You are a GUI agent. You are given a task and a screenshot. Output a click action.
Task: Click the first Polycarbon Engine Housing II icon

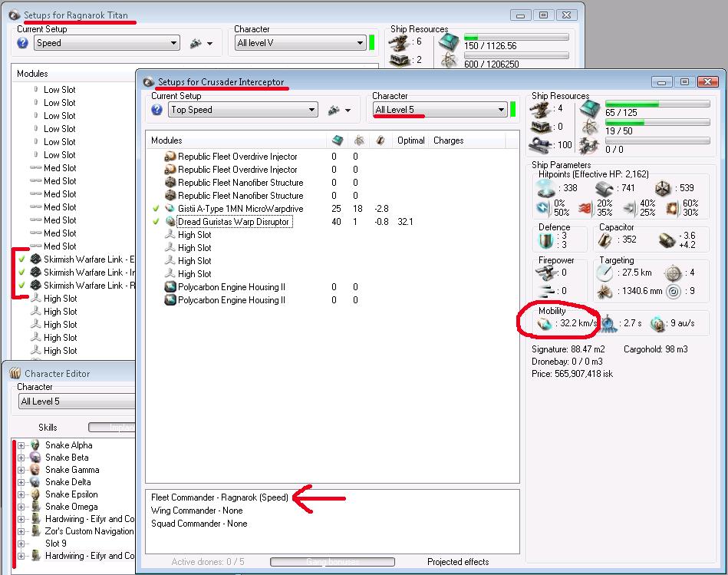170,287
